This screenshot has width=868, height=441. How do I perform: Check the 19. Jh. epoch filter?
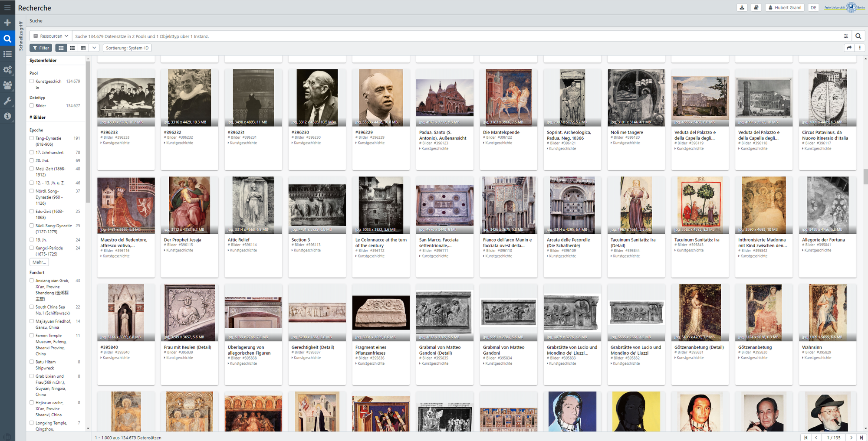(32, 239)
